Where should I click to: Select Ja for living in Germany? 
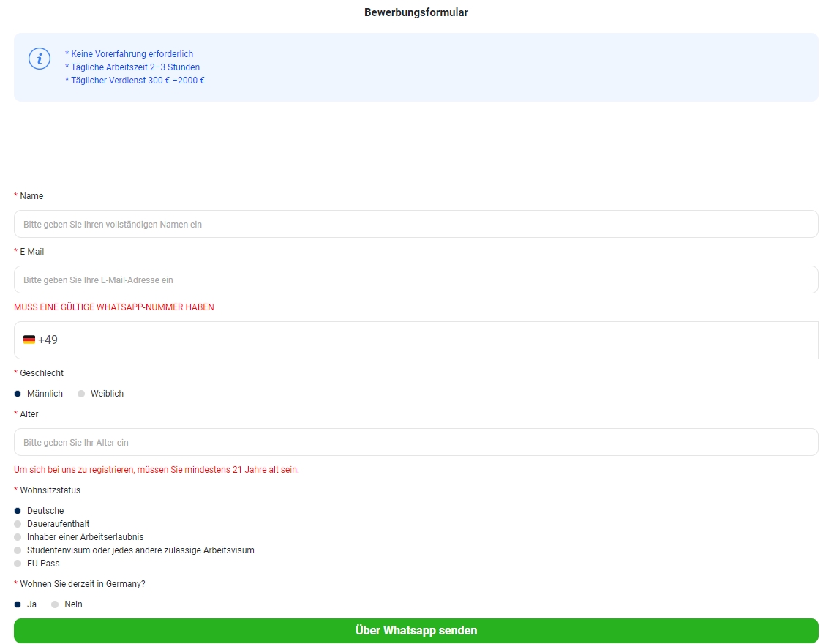(18, 604)
